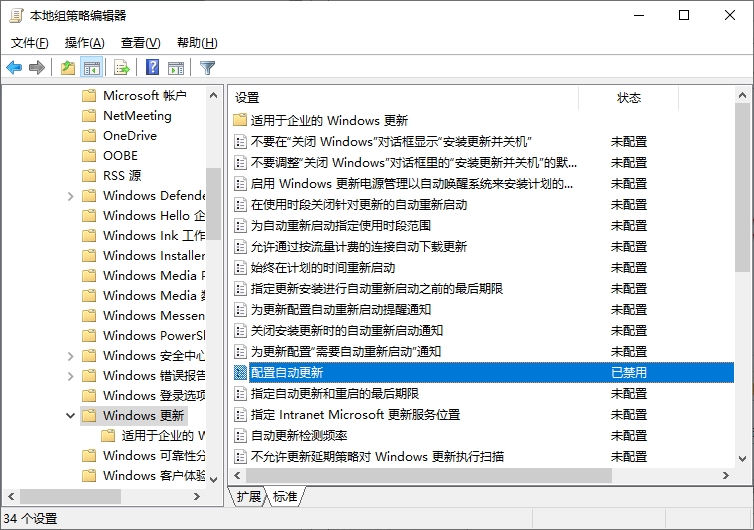Collapse the Windows 更新 tree node
754x530 pixels.
(x=70, y=415)
